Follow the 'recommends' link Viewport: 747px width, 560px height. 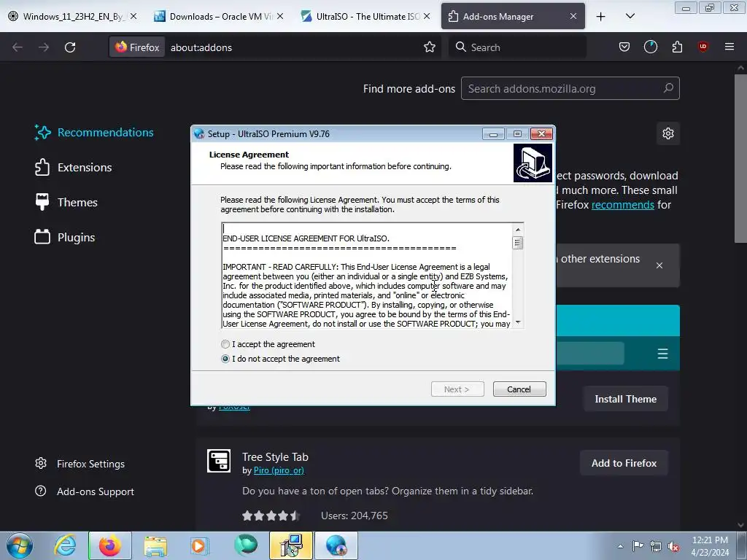(623, 205)
